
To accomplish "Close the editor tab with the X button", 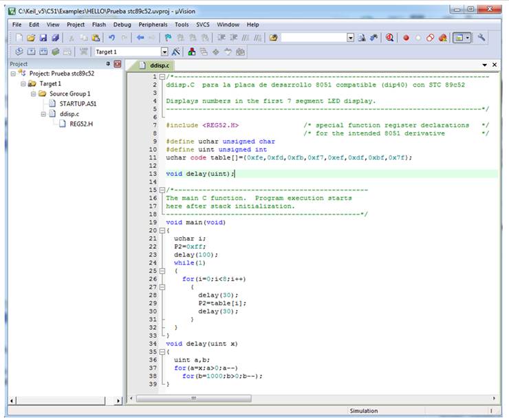I will coord(495,65).
